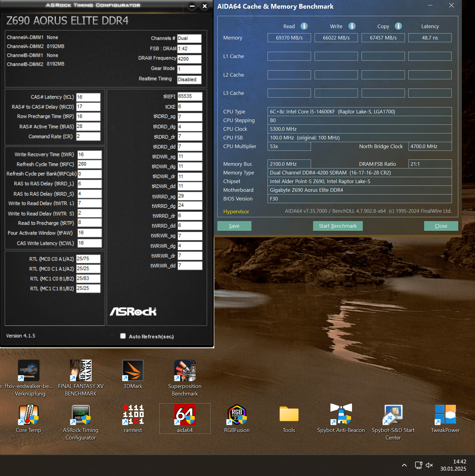The image size is (475, 476).
Task: Click the L3 Cache Latency empty field
Action: click(430, 93)
